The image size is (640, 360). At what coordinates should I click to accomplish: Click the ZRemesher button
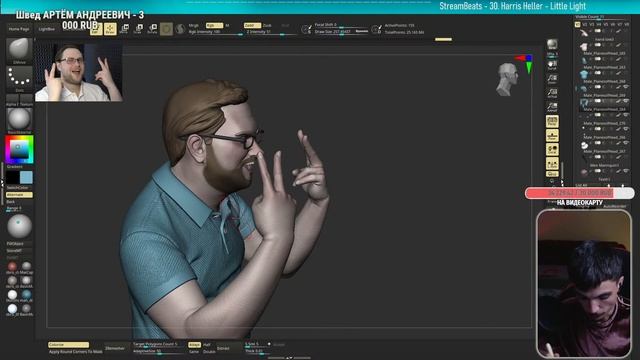click(x=115, y=348)
